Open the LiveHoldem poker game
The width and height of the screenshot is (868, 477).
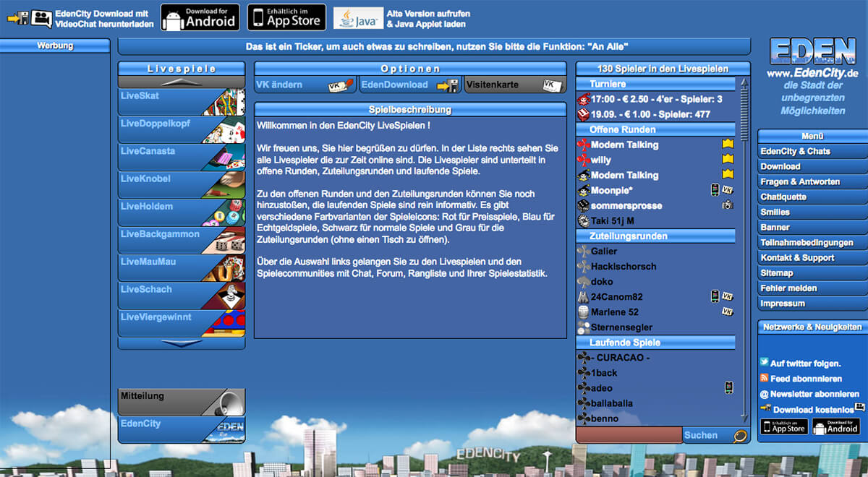tap(182, 212)
